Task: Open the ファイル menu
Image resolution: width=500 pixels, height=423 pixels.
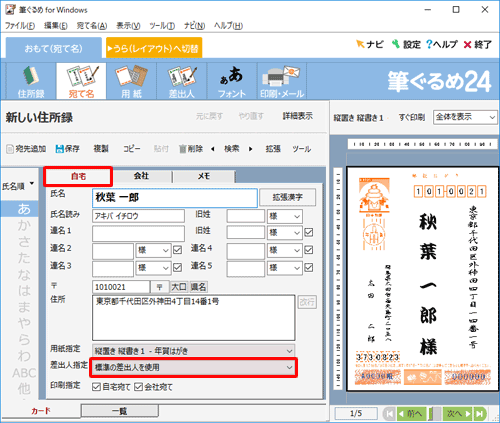Action: pos(20,26)
